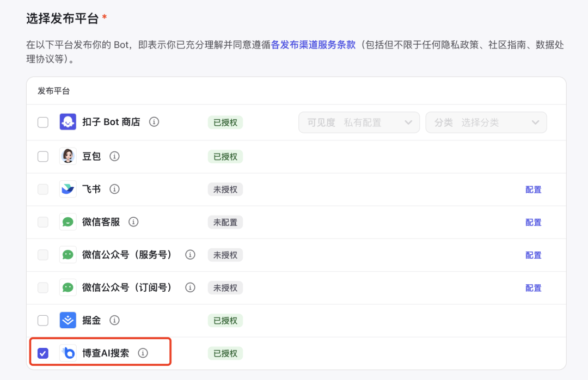Screen dimensions: 588x380
Task: Click 未授权 badge in 飞书 row
Action: (225, 189)
